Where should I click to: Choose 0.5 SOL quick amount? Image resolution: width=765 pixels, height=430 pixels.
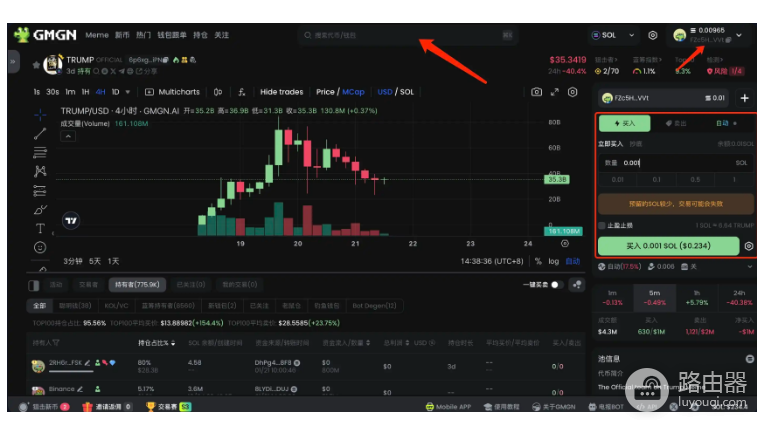click(695, 180)
